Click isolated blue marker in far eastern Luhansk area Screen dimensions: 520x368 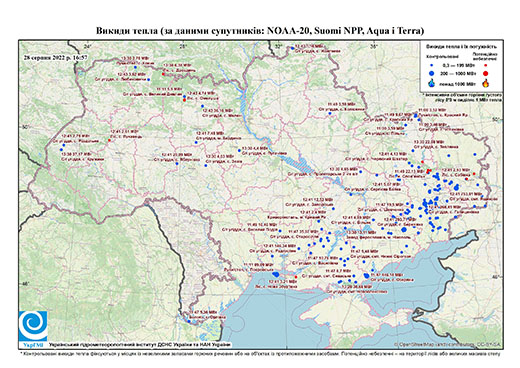[x=475, y=154]
